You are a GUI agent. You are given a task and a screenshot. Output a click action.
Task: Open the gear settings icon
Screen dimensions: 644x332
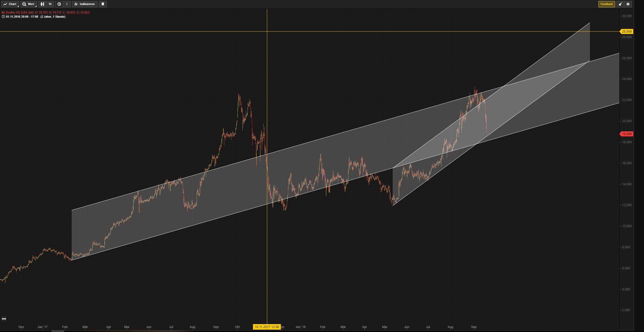pyautogui.click(x=628, y=4)
